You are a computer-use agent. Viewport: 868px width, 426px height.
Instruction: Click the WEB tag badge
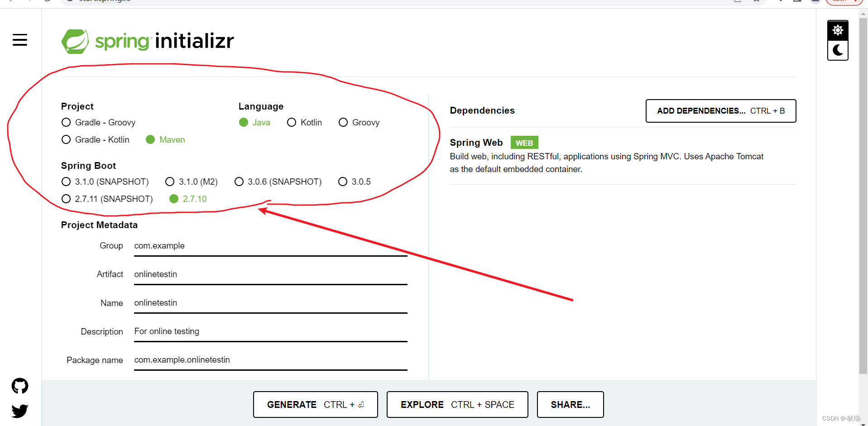tap(524, 143)
